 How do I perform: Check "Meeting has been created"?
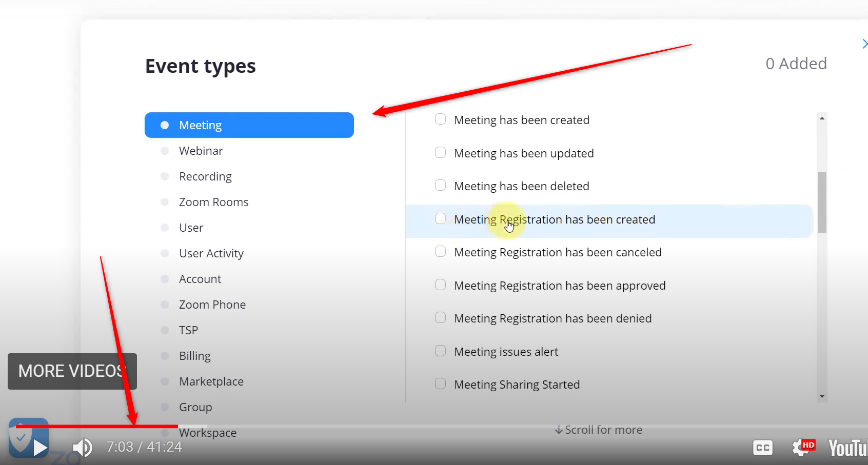(440, 119)
